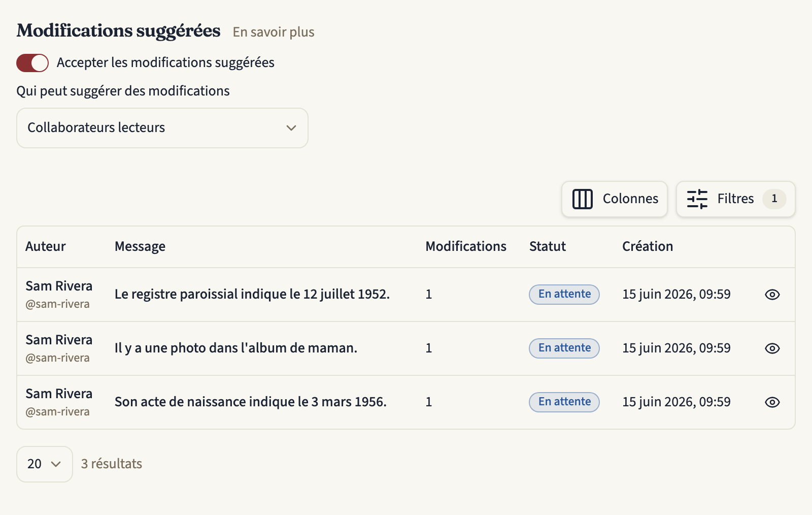Click the Modifications suggérées heading
Image resolution: width=812 pixels, height=515 pixels.
pos(119,31)
